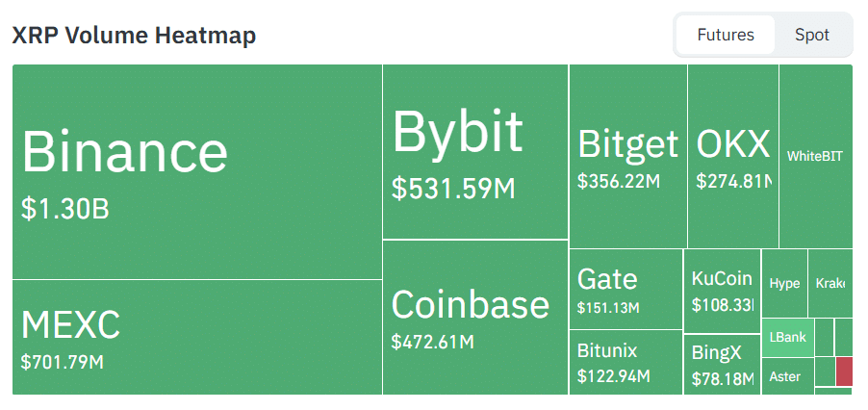Select the WhiteBIT tile
Viewport: 868px width, 410px height.
point(815,156)
